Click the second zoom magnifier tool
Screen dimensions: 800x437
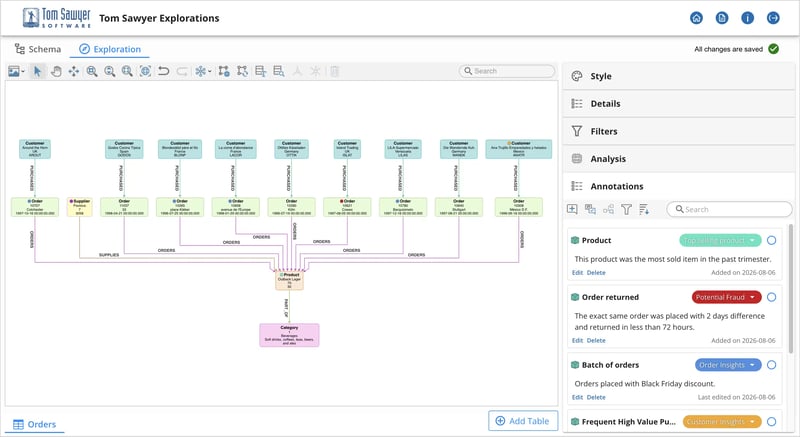tap(110, 71)
